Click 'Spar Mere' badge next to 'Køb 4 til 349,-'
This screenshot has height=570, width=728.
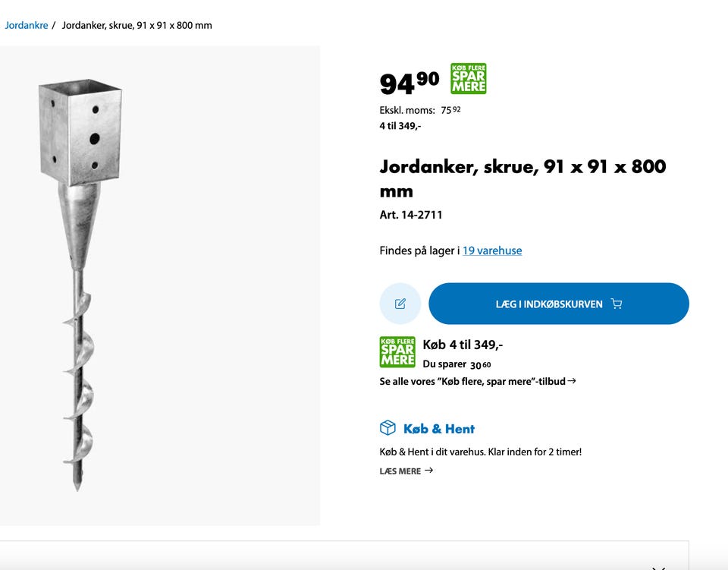[397, 352]
